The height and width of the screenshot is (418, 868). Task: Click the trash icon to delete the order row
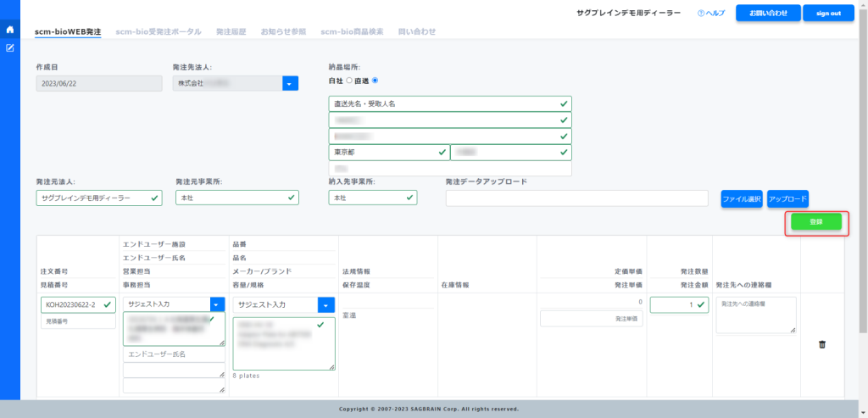point(822,344)
